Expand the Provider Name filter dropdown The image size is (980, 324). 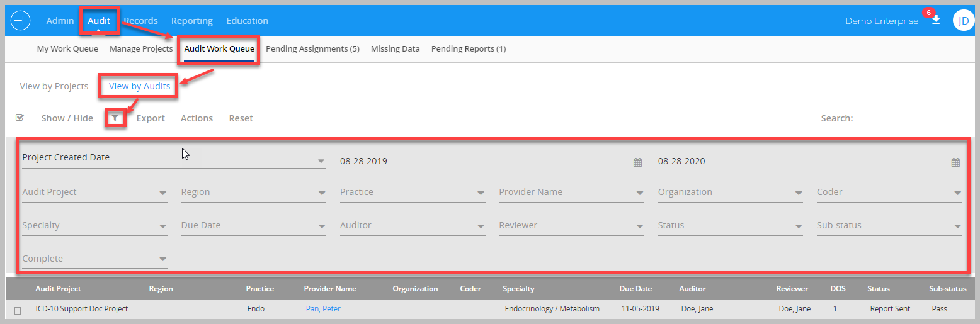(571, 192)
